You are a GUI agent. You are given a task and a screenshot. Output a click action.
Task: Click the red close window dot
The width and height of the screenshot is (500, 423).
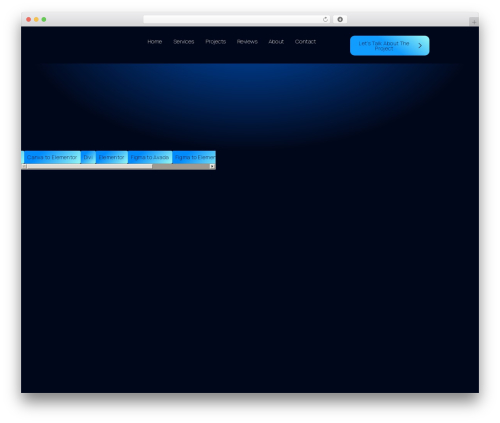[x=29, y=19]
